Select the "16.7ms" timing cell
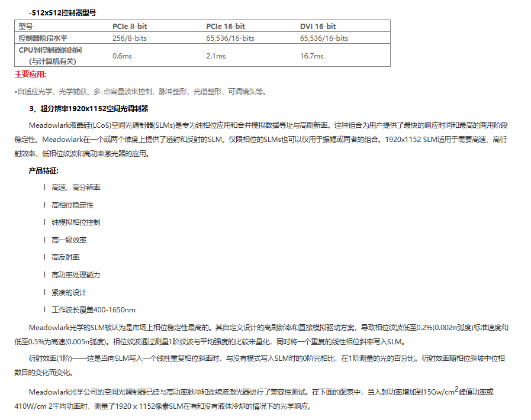 click(x=311, y=56)
